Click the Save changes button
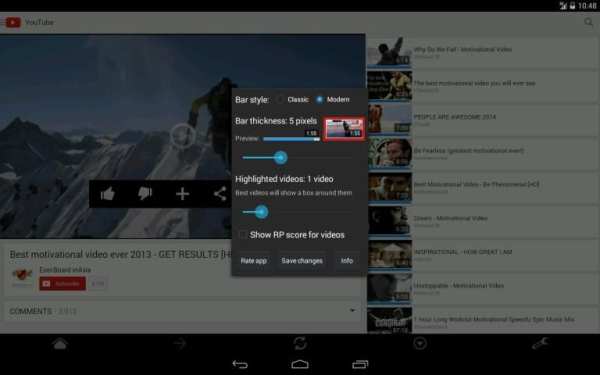The image size is (600, 375). click(x=302, y=261)
